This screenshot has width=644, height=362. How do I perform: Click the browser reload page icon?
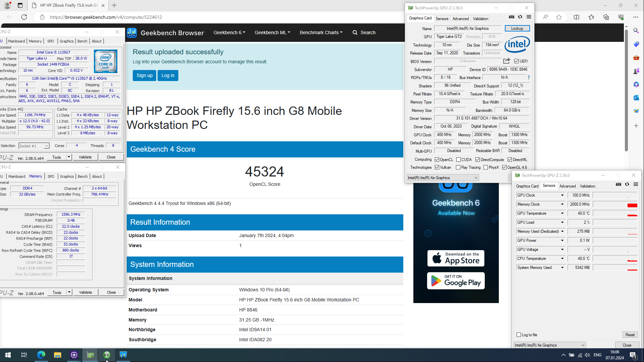tap(24, 17)
